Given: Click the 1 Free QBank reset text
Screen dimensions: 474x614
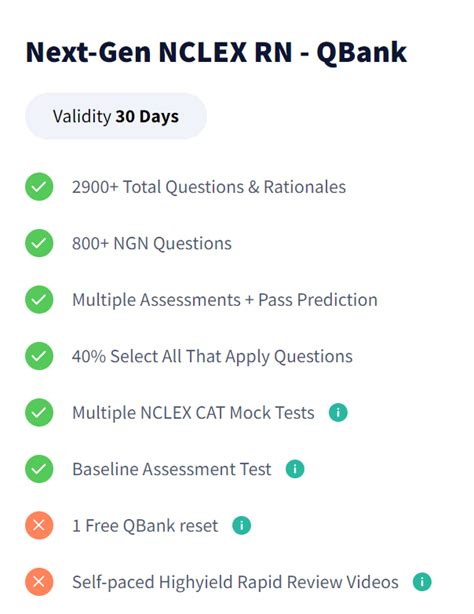Looking at the screenshot, I should click(145, 526).
